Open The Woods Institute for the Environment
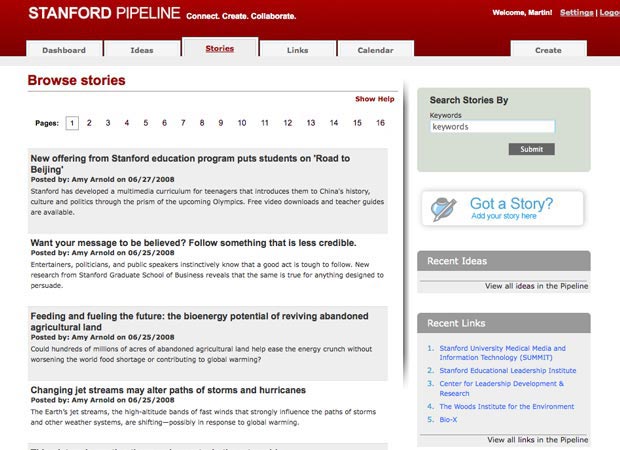The image size is (620, 450). tap(507, 407)
